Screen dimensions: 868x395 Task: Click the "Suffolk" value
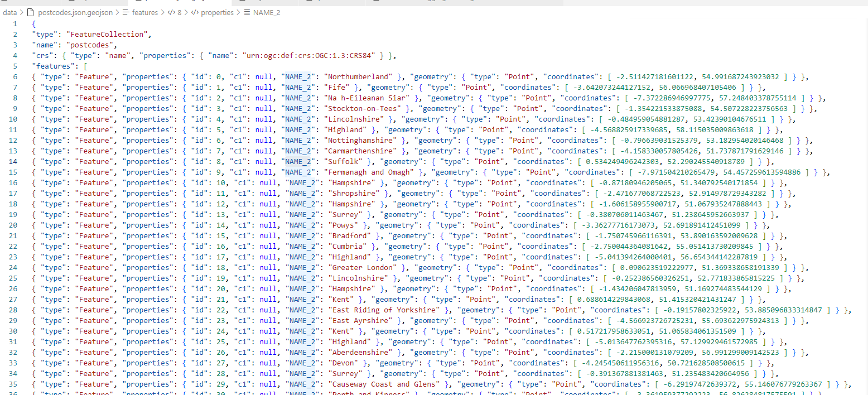pos(343,161)
